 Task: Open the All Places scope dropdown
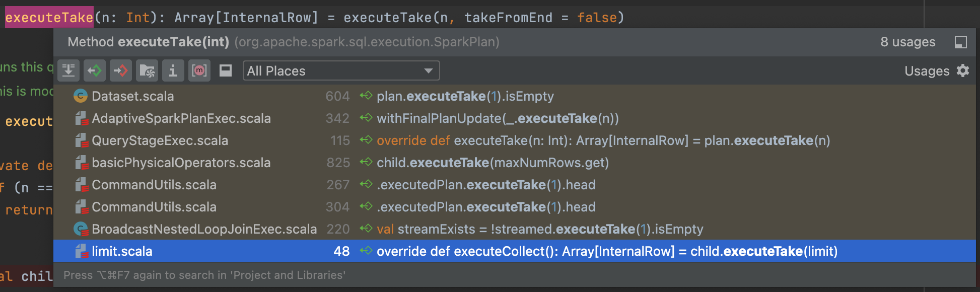341,71
